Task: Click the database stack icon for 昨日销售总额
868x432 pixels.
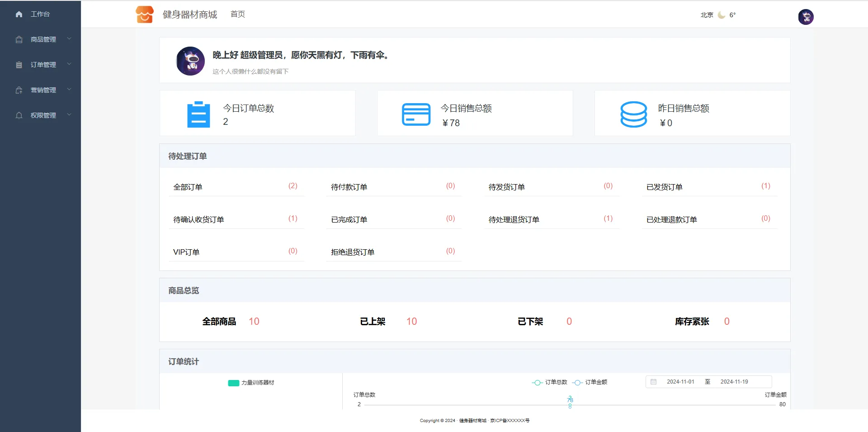Action: (x=633, y=114)
